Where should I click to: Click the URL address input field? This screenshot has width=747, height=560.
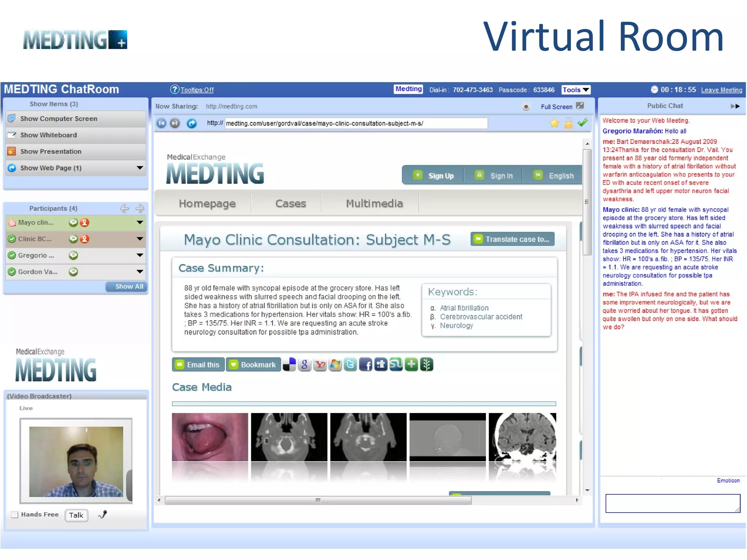pyautogui.click(x=356, y=123)
